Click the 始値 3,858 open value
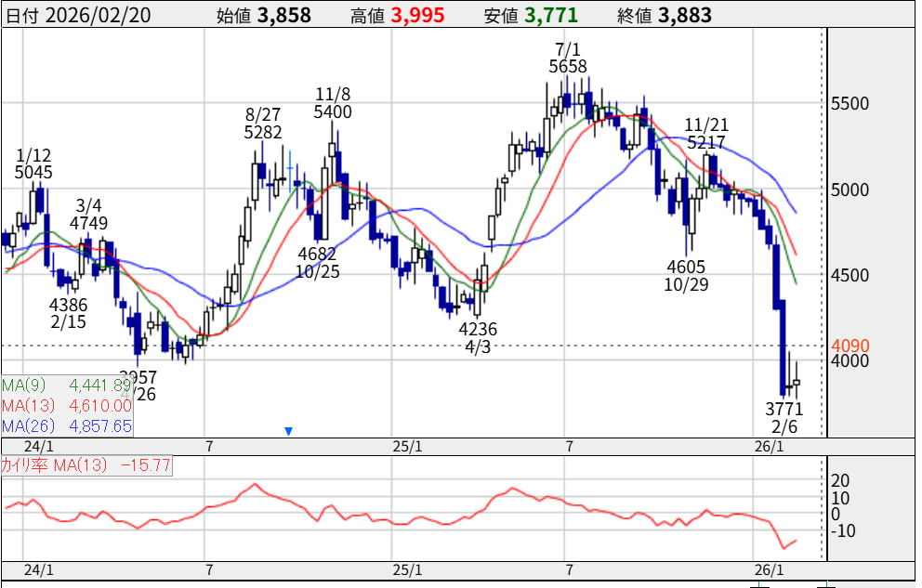The image size is (922, 588). [x=263, y=15]
